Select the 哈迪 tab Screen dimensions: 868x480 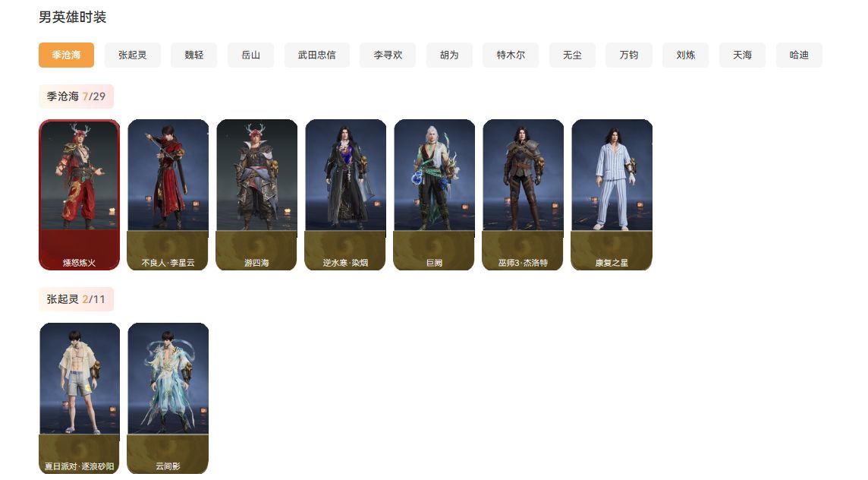[x=799, y=55]
